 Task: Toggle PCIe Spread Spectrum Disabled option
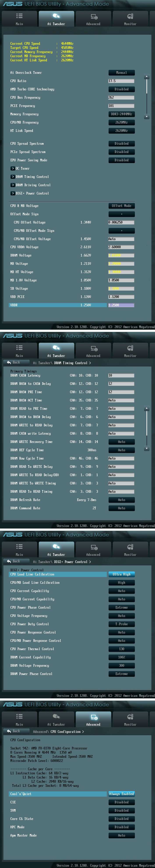pos(122,152)
